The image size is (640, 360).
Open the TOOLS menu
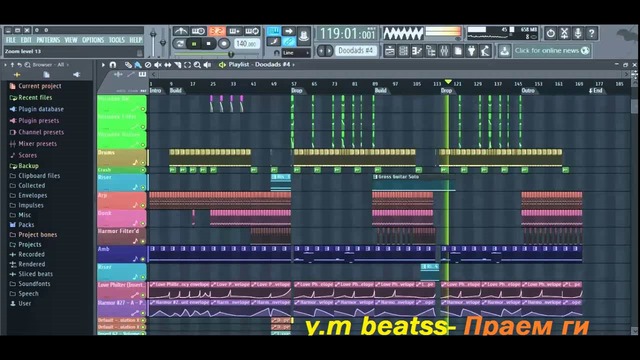(117, 40)
